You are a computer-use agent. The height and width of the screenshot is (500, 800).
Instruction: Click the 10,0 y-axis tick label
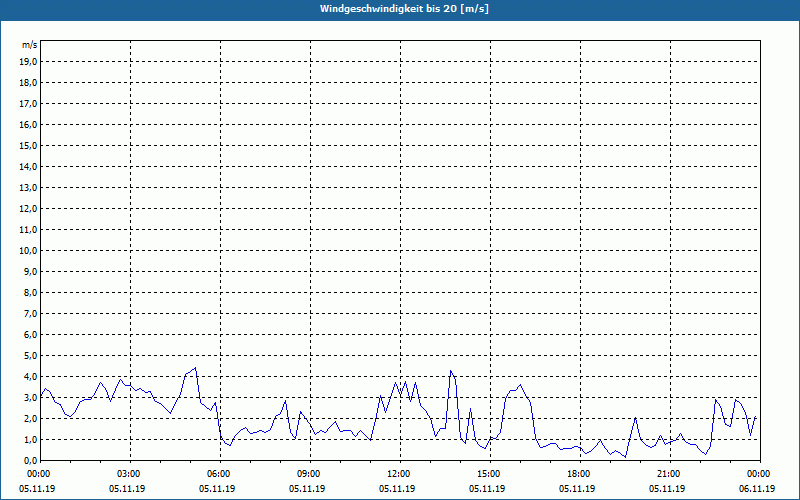point(29,250)
